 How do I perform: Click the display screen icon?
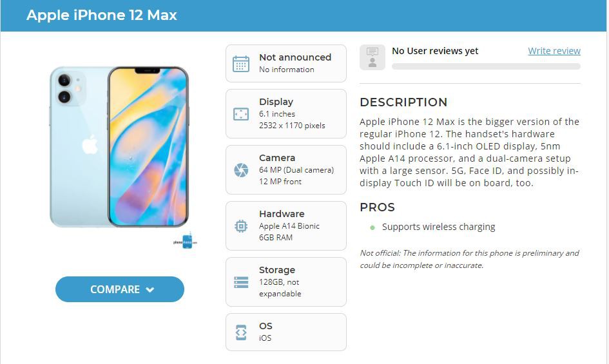(241, 114)
